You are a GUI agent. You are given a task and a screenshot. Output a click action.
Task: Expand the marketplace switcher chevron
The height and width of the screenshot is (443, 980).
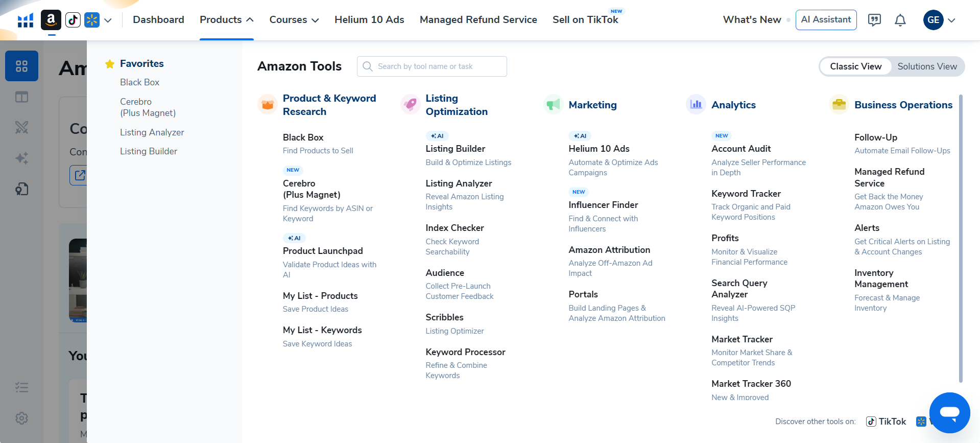pyautogui.click(x=108, y=20)
